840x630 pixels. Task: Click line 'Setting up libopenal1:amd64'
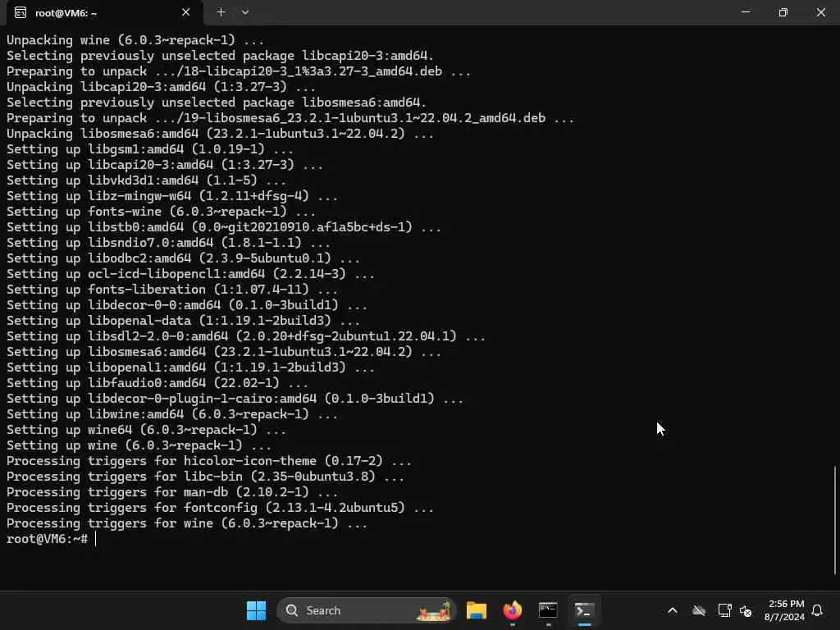(x=190, y=367)
